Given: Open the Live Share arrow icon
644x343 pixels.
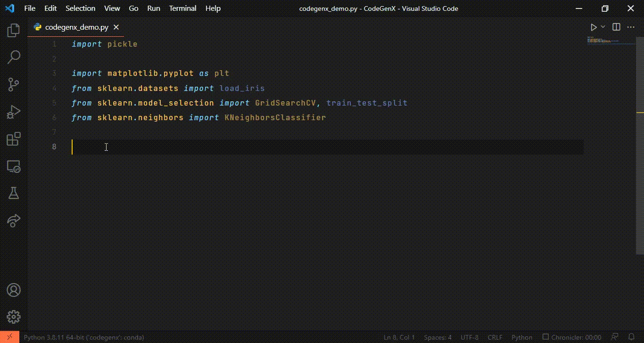Looking at the screenshot, I should click(14, 220).
